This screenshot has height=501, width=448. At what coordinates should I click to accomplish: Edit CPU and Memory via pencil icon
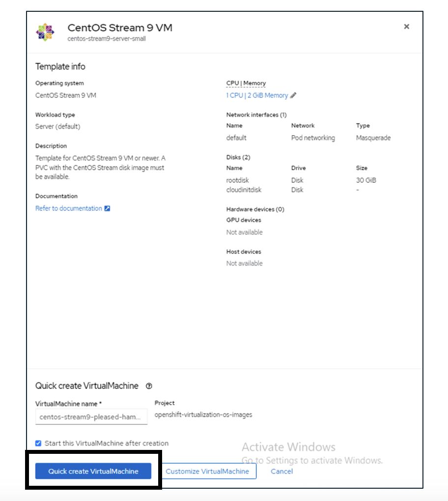pyautogui.click(x=293, y=95)
